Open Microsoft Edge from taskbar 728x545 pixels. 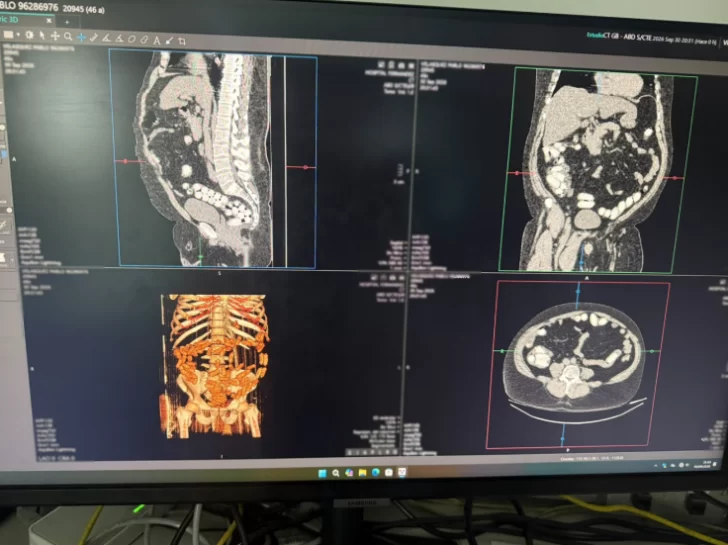tap(376, 472)
